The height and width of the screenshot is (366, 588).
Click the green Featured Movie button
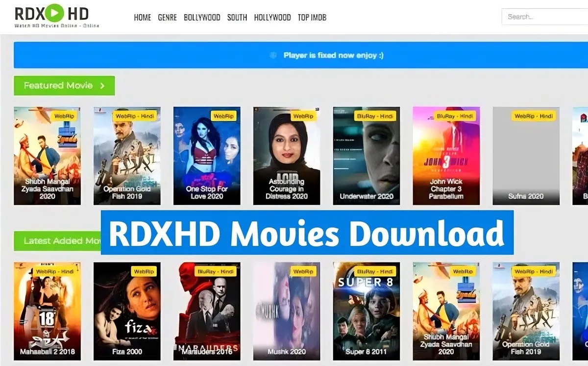point(64,85)
